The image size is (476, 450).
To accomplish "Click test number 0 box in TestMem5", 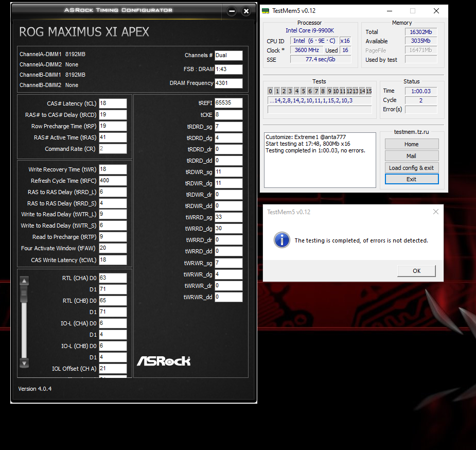I will pos(271,91).
